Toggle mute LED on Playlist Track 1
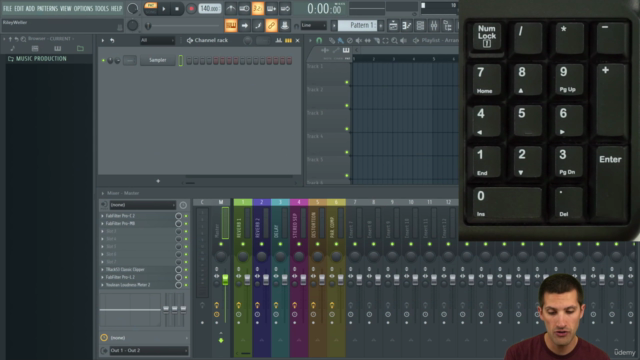640x360 pixels. click(347, 82)
